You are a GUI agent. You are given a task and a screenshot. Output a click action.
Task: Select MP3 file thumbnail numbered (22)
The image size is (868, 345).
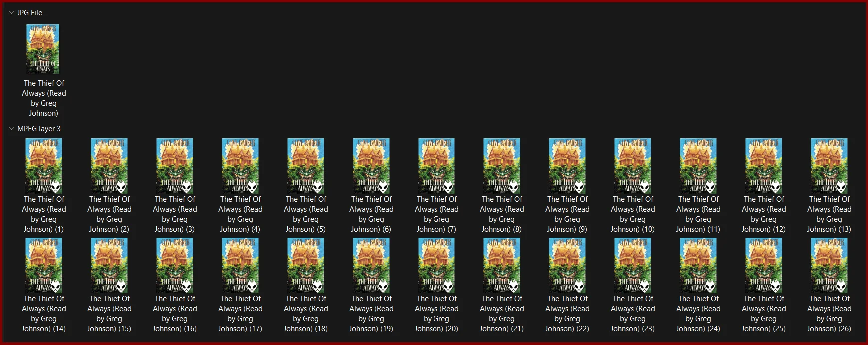click(567, 266)
